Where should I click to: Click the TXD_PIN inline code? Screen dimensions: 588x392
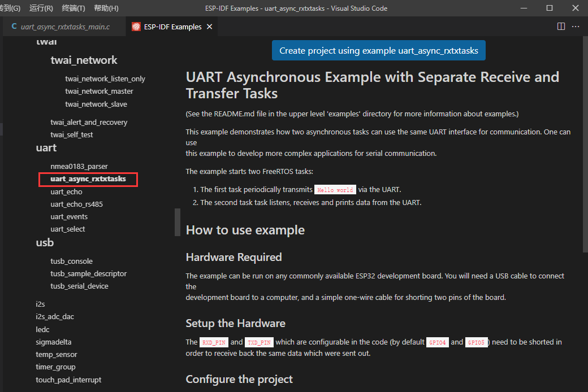pos(259,342)
